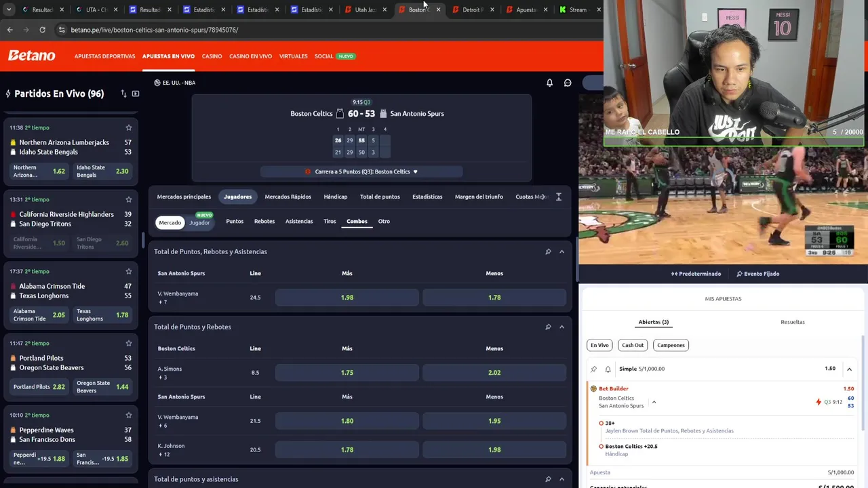This screenshot has height=488, width=868.
Task: Pick Idaho State Bengals at 2.30
Action: pyautogui.click(x=102, y=171)
